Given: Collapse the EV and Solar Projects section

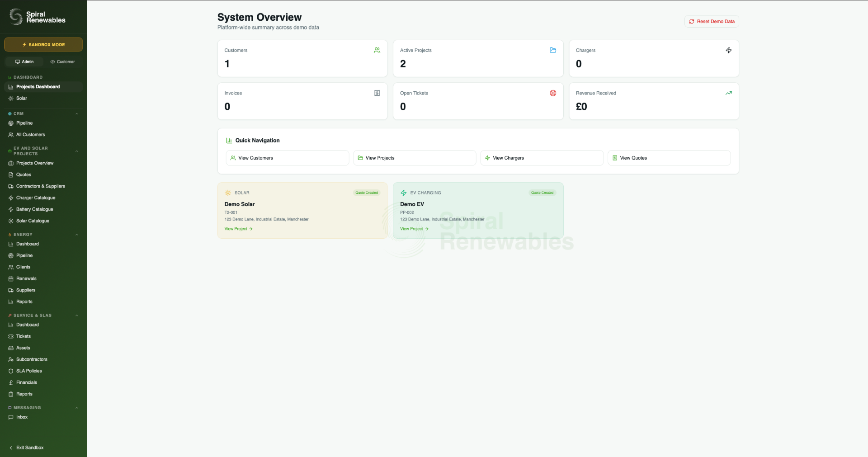Looking at the screenshot, I should click(x=77, y=151).
